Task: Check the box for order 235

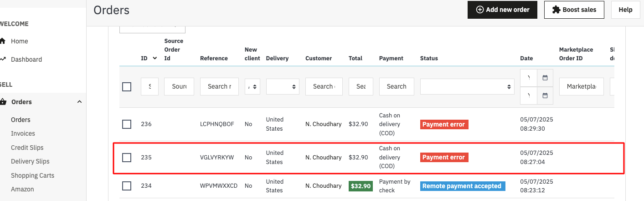Action: [x=127, y=157]
